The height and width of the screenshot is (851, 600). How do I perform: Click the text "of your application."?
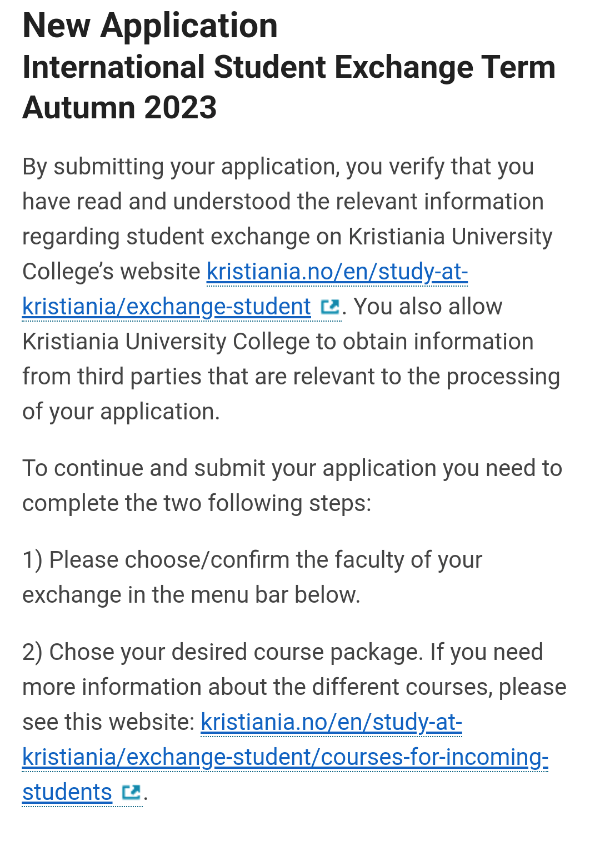point(121,411)
